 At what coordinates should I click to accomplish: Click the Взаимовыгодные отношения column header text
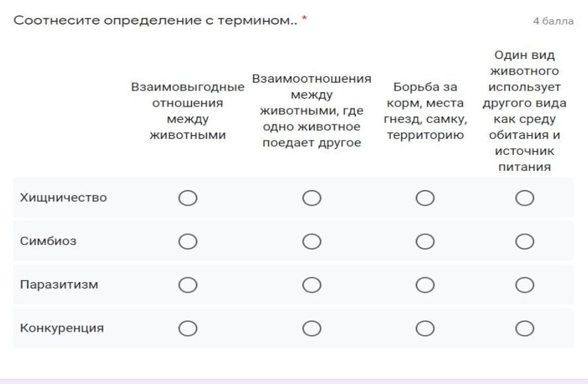coord(187,111)
